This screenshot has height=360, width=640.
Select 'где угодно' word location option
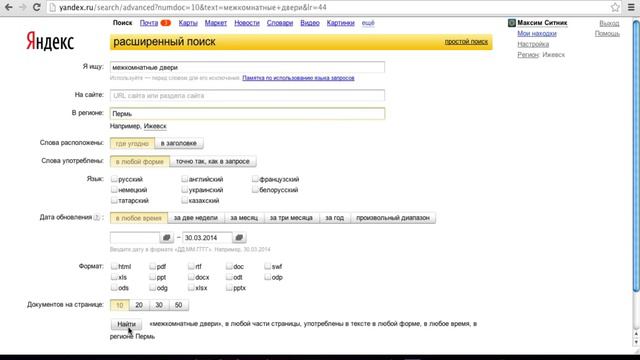click(132, 143)
